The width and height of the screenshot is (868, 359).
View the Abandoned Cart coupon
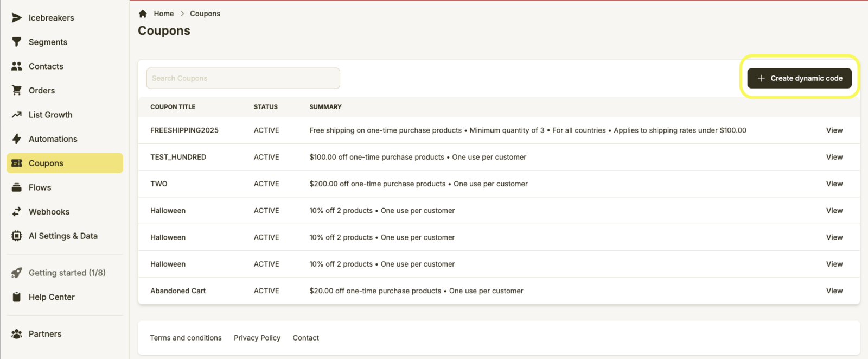[834, 291]
